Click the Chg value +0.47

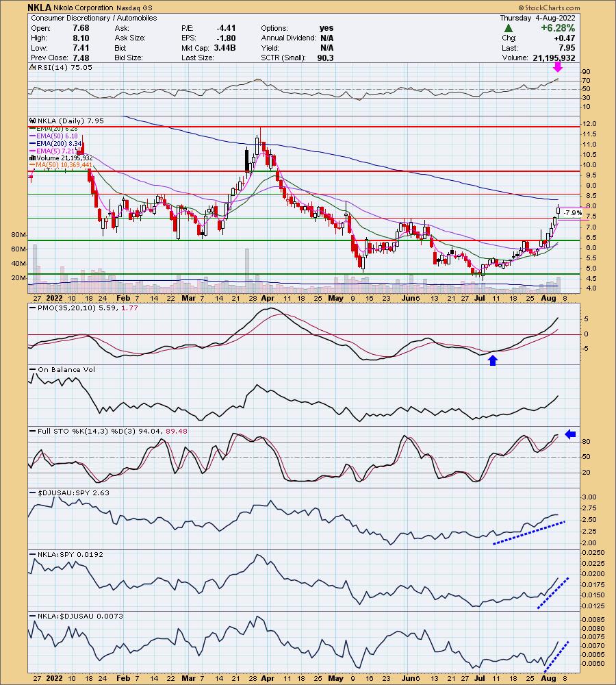[564, 38]
